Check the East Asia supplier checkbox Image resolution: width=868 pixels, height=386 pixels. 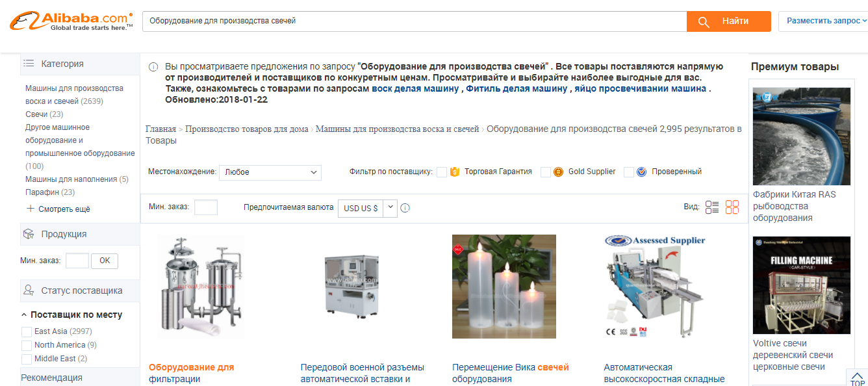tap(27, 331)
